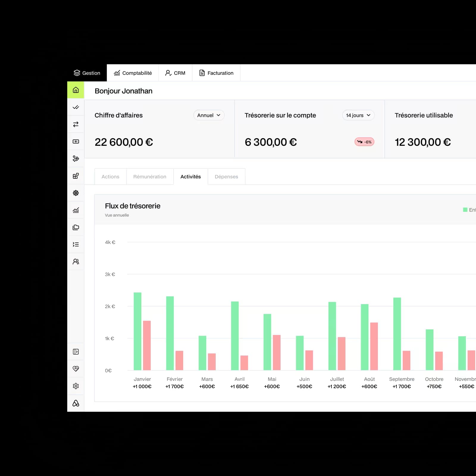
Task: Click the 6 300,00 € treasury amount
Action: coord(271,142)
